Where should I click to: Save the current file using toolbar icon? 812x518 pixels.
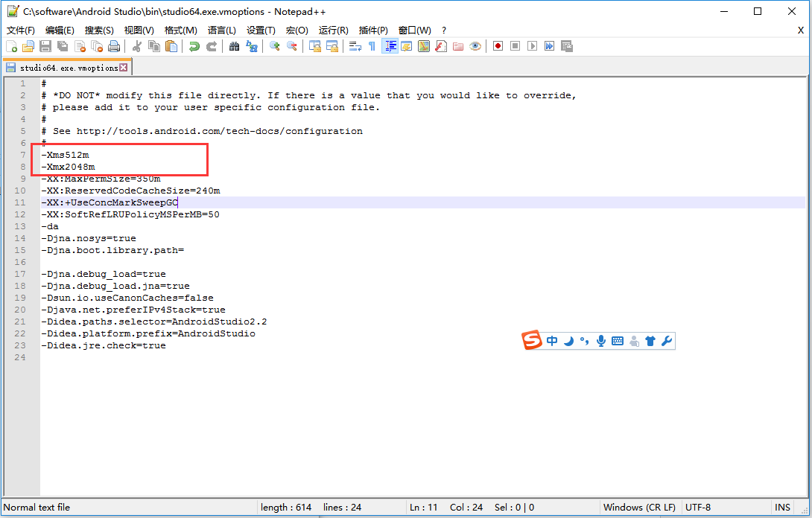pos(45,47)
